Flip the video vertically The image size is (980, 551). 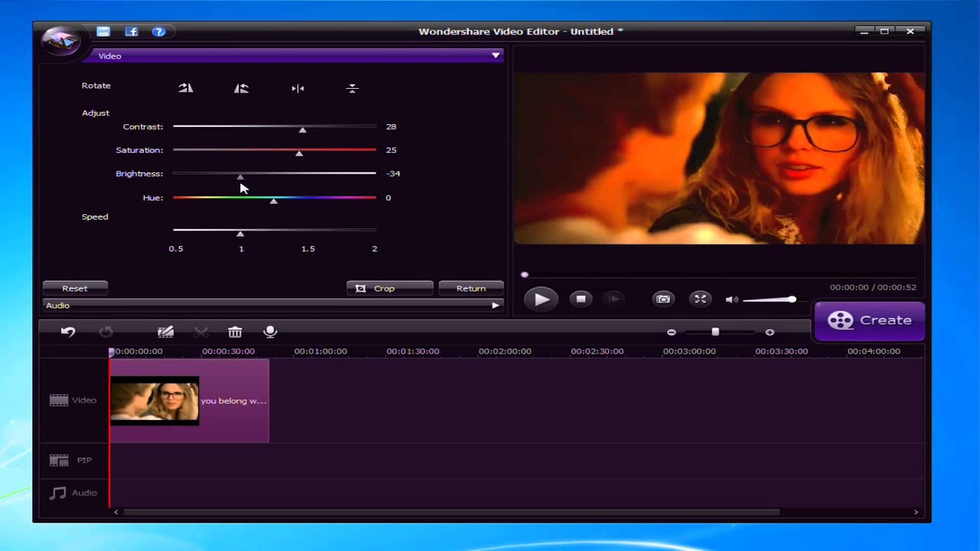pos(352,88)
